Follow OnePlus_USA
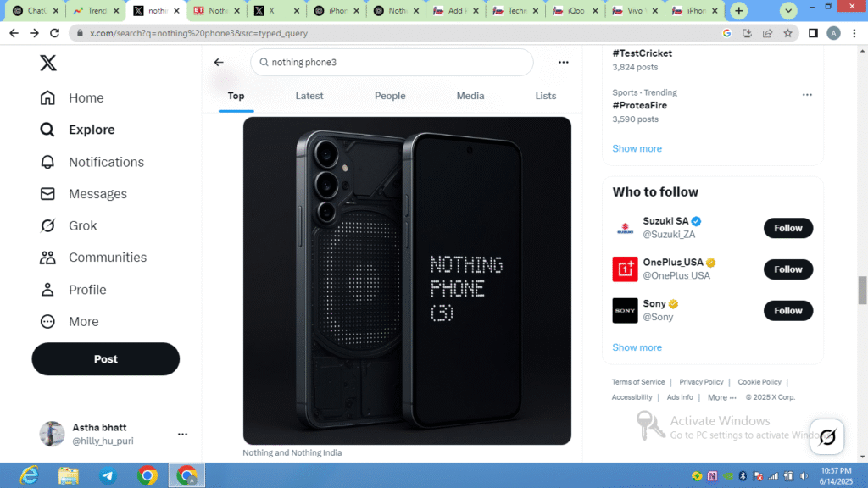 788,269
